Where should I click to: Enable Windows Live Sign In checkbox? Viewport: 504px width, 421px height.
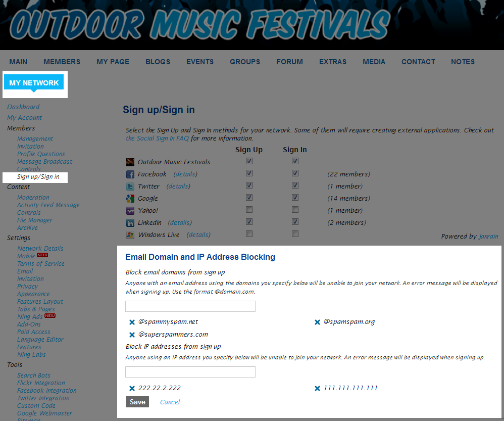click(x=295, y=234)
